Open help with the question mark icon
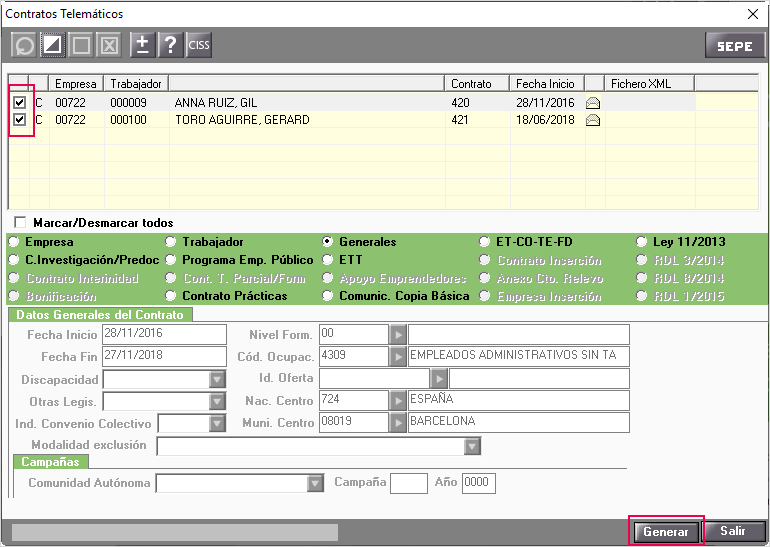Viewport: 770px width, 547px height. (x=170, y=46)
